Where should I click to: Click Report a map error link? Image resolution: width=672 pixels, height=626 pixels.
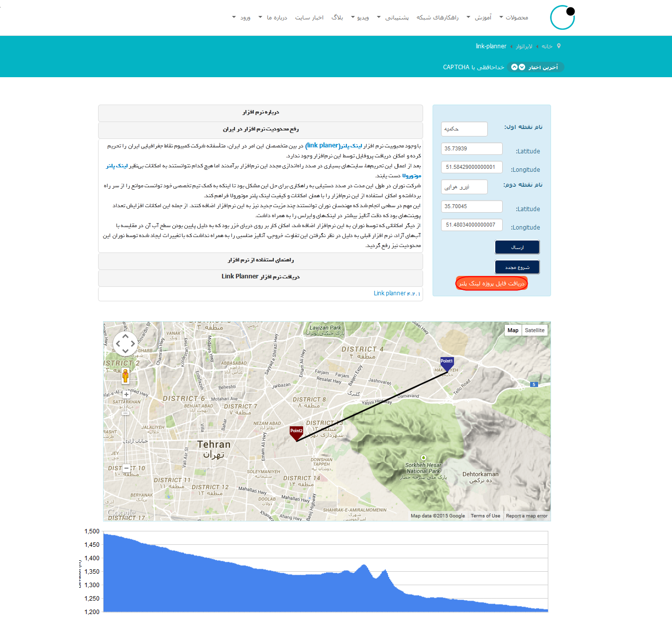[527, 516]
